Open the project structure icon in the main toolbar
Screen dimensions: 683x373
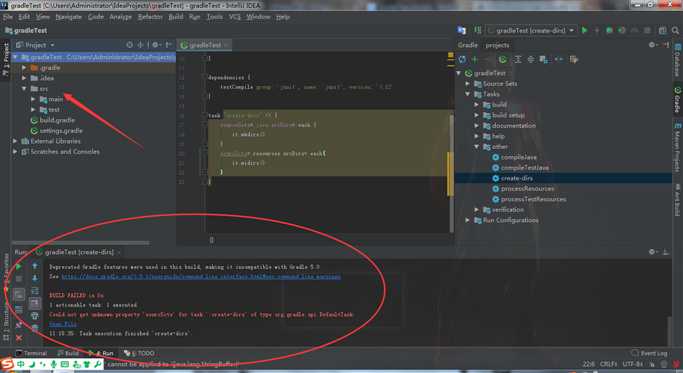[x=663, y=31]
